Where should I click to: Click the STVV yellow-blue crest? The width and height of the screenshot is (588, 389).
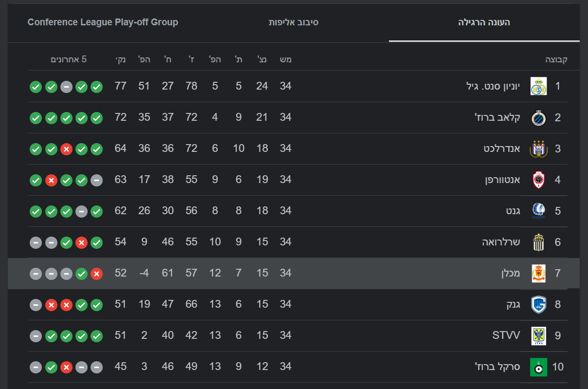point(538,335)
